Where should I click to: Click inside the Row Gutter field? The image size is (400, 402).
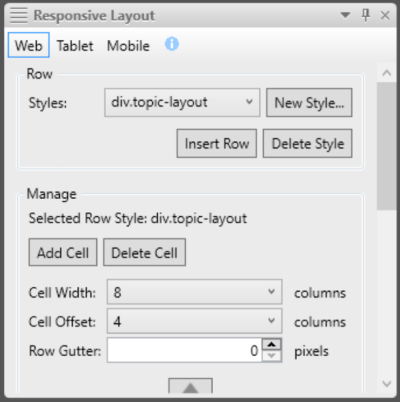tap(184, 350)
